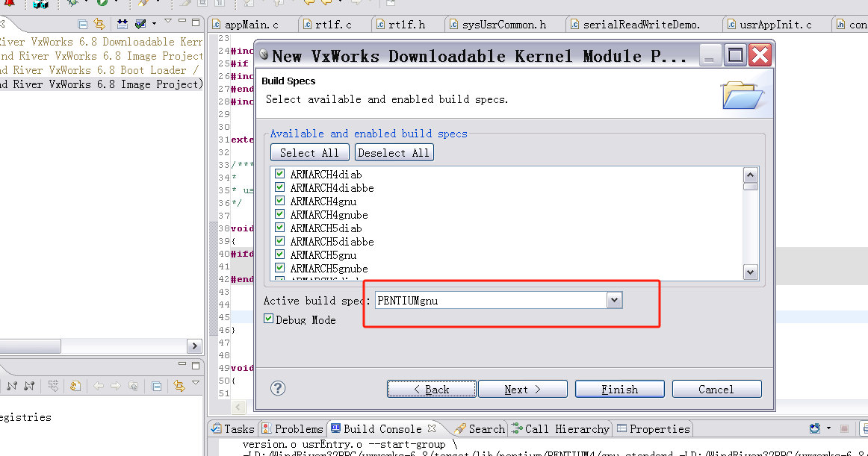Click build specs list scroll-down arrow
The width and height of the screenshot is (868, 456).
click(x=751, y=272)
